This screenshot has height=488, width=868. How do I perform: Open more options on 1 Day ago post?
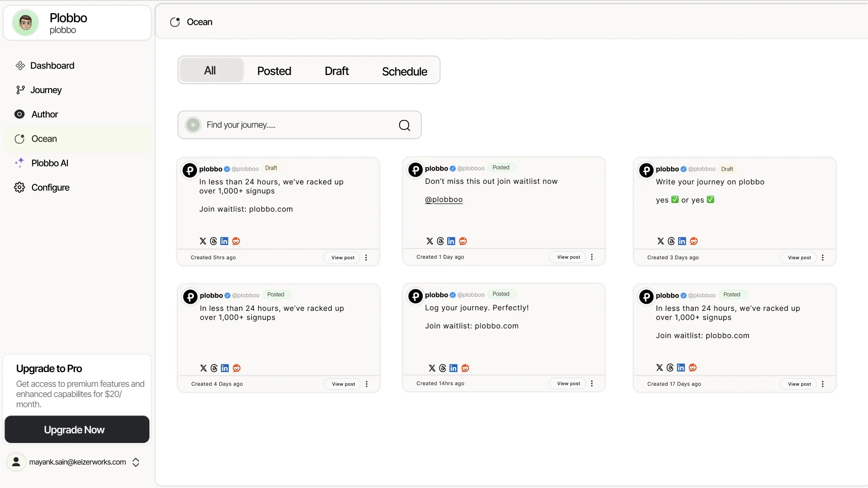(x=592, y=257)
